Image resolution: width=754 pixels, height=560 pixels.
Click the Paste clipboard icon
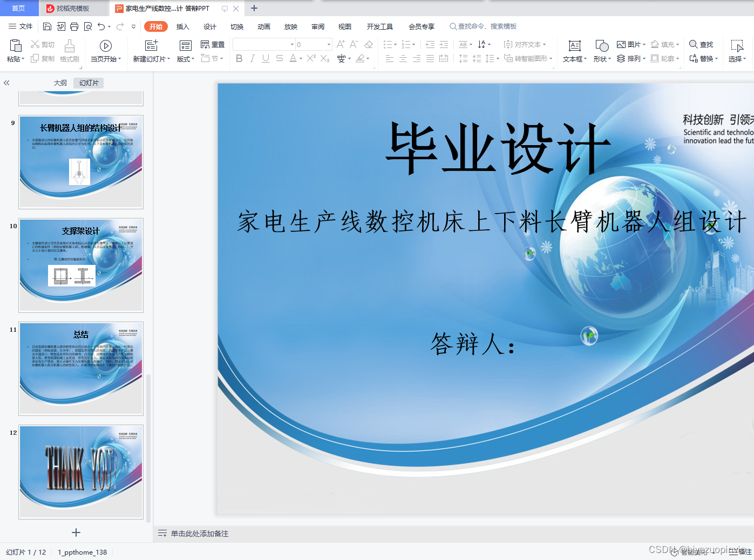[16, 45]
